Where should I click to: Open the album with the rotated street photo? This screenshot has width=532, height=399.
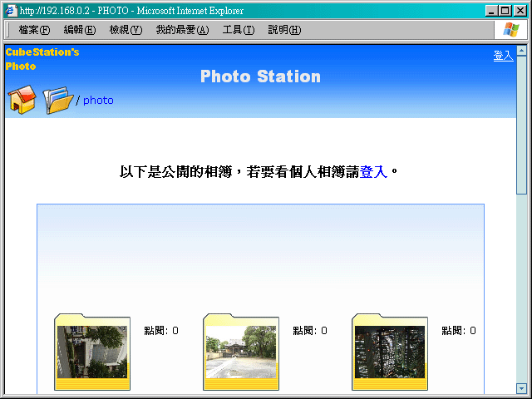[x=92, y=352]
